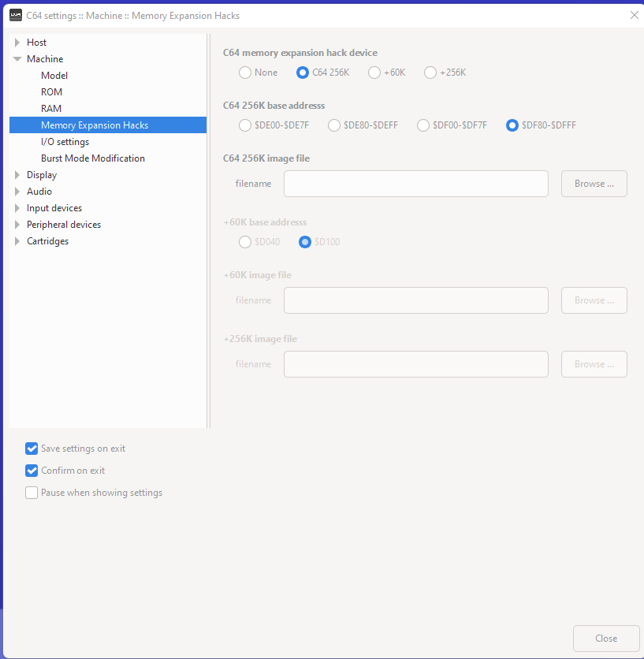
Task: Select the Input devices category label
Action: tap(54, 208)
